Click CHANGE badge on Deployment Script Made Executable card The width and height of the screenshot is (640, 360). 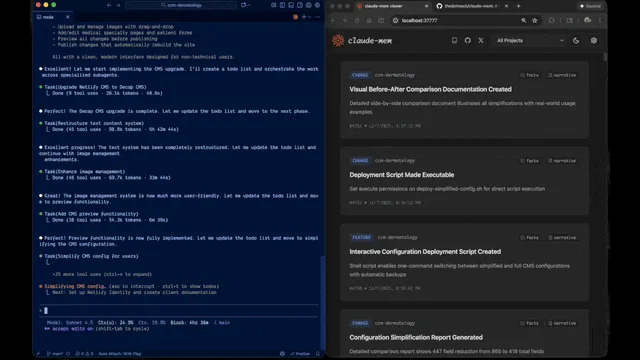360,161
